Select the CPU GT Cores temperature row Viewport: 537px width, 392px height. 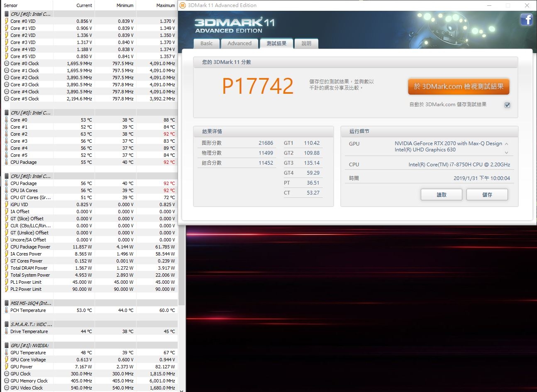click(x=89, y=197)
